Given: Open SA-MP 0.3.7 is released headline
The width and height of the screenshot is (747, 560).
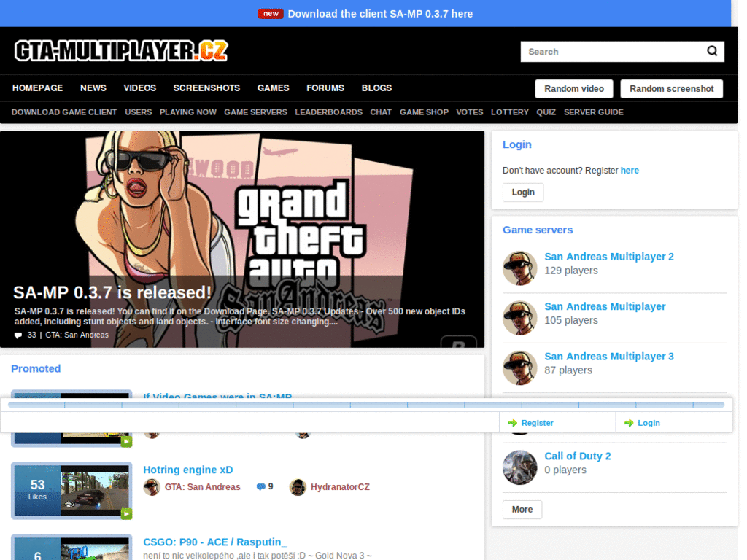Looking at the screenshot, I should coord(112,292).
